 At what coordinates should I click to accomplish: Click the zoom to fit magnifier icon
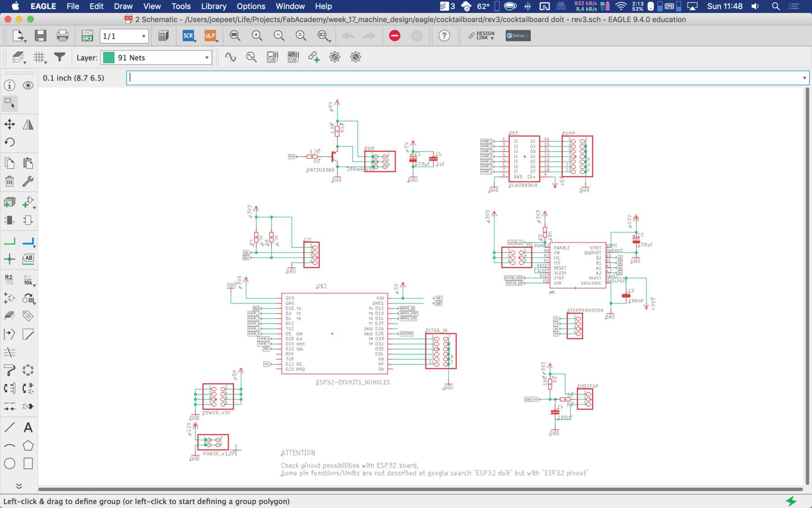(x=235, y=36)
